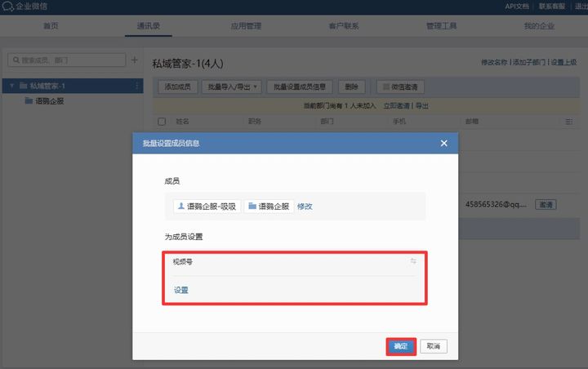The width and height of the screenshot is (588, 369).
Task: Open the API文档 link
Action: click(515, 7)
